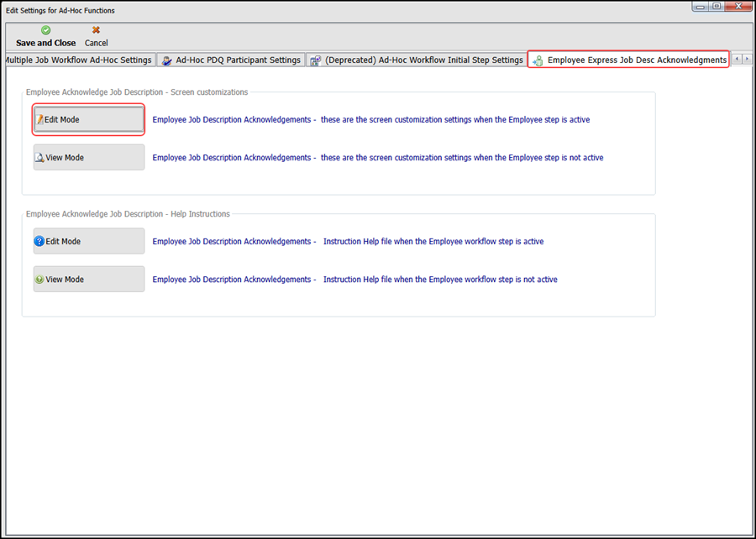The image size is (756, 539).
Task: Click the Screen customizations group heading
Action: click(136, 92)
